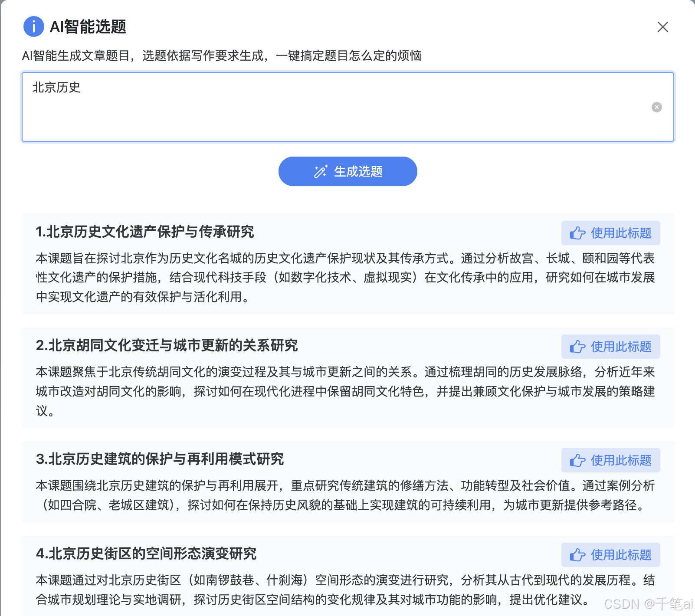Click the subtitle text under AI智能选题 title
The width and height of the screenshot is (695, 616).
223,56
